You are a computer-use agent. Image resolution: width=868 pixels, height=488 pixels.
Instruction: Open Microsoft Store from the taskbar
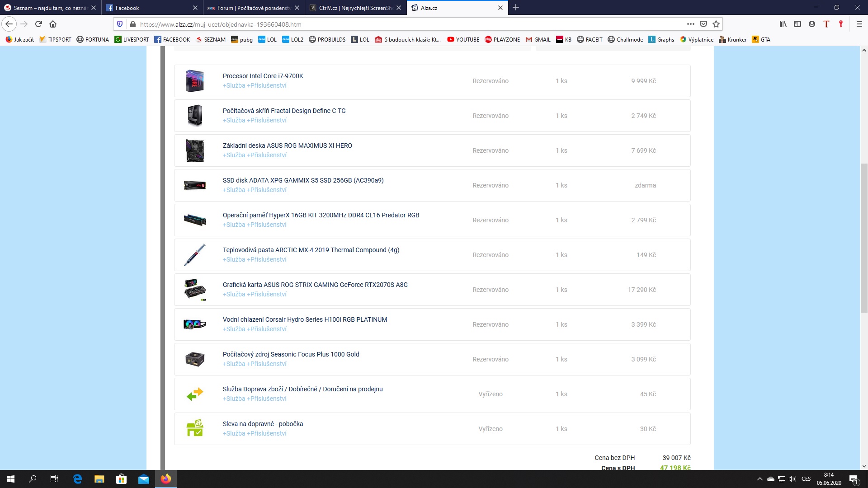pyautogui.click(x=121, y=479)
